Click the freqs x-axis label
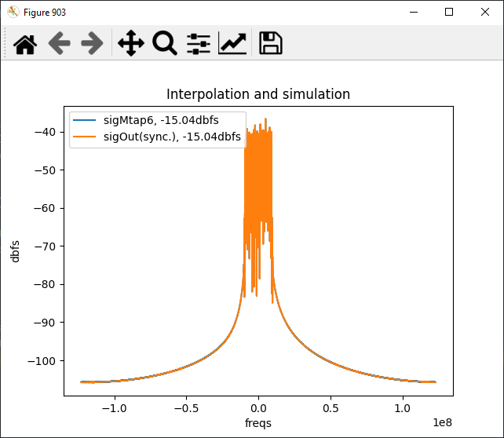504x438 pixels. coord(258,423)
